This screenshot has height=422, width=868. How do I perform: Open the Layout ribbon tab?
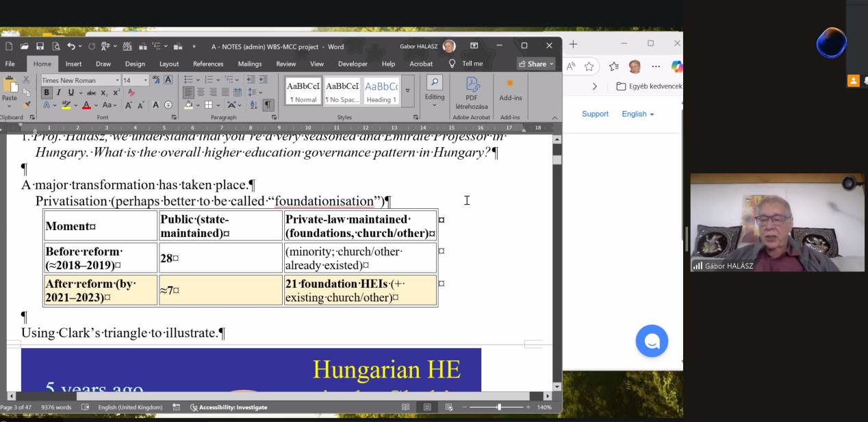(169, 64)
